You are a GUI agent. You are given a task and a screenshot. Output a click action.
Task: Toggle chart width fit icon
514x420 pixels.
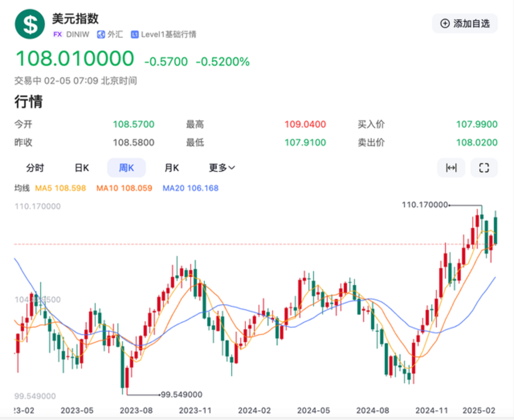(x=451, y=168)
